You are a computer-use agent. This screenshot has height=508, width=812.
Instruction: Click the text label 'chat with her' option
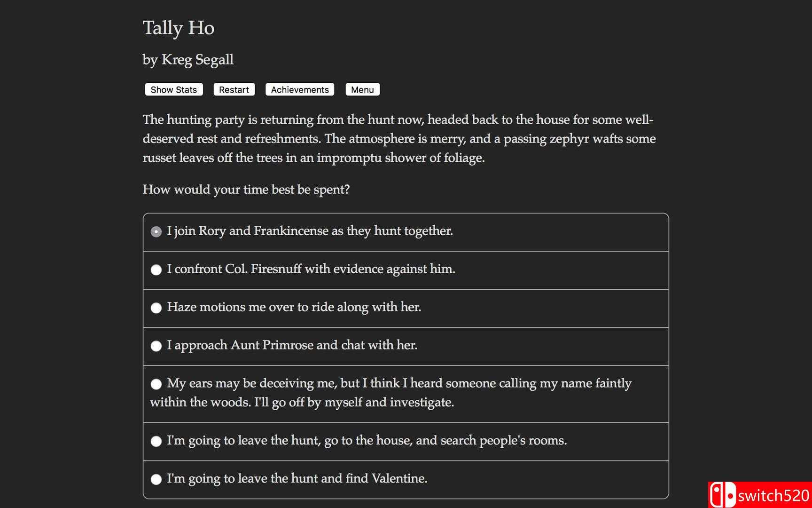tap(292, 345)
